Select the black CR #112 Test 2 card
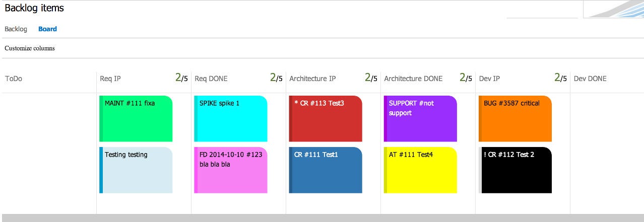 point(515,170)
